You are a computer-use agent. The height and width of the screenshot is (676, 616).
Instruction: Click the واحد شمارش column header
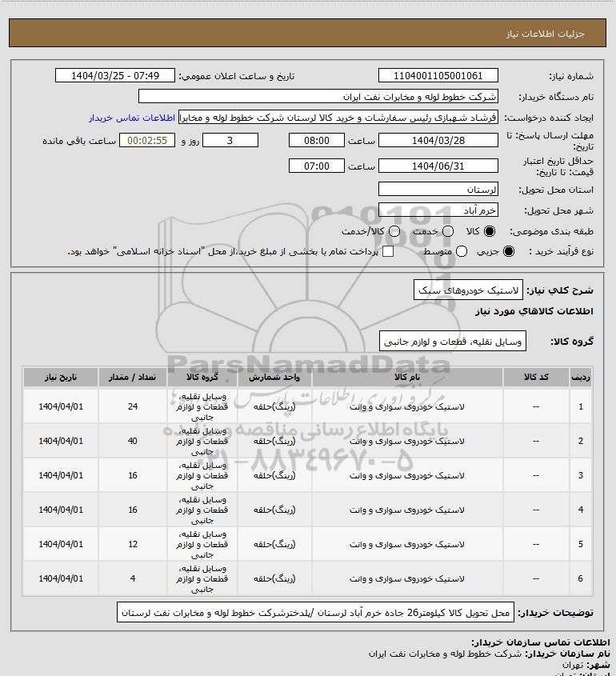274,378
